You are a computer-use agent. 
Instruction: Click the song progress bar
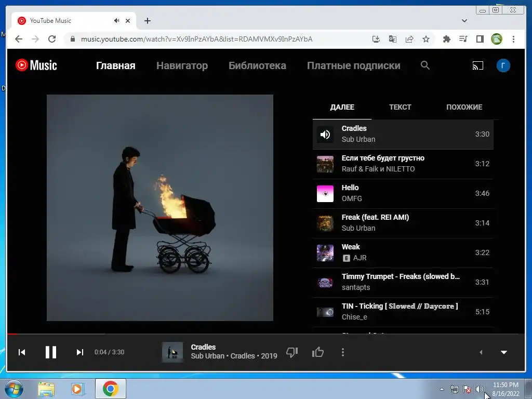(x=266, y=334)
